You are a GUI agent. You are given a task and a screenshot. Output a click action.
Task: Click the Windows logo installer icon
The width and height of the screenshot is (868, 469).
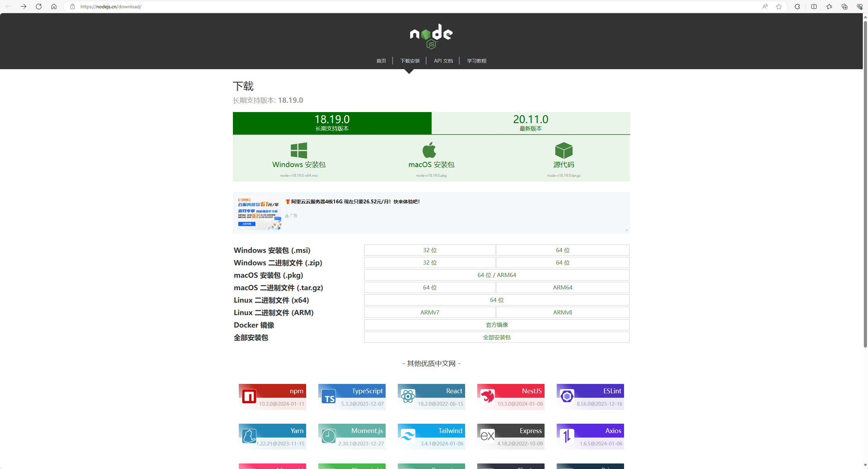(x=299, y=150)
